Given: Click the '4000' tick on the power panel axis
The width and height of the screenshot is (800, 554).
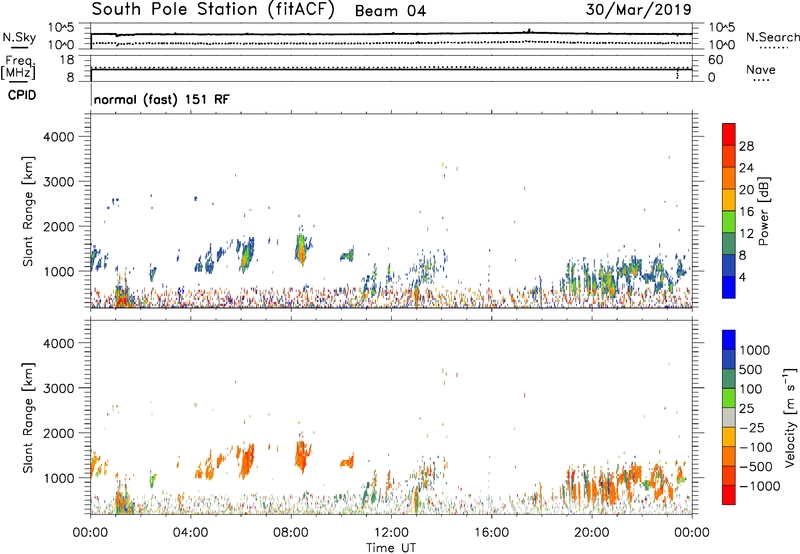Looking at the screenshot, I should pos(59,137).
